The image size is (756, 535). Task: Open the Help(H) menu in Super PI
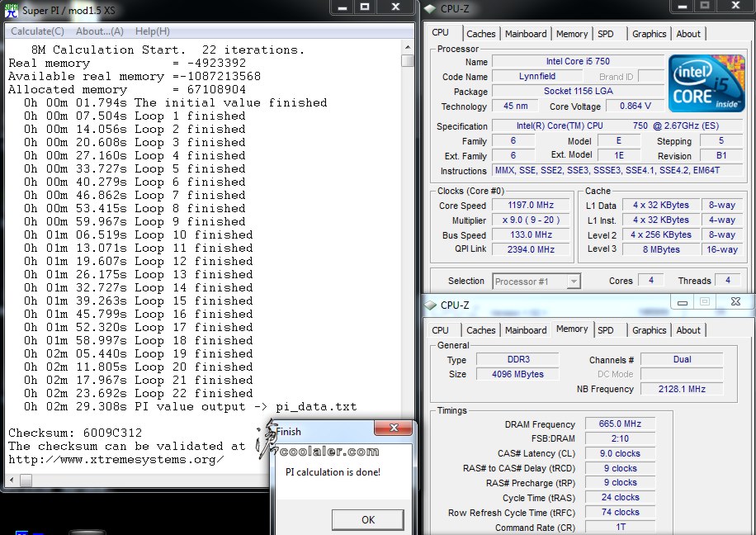tap(153, 31)
